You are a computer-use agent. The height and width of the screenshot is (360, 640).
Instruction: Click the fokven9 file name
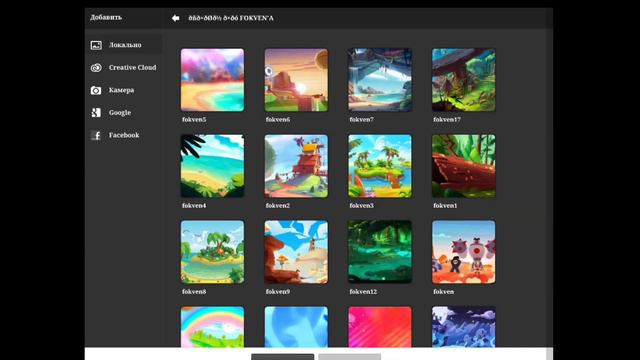point(278,292)
